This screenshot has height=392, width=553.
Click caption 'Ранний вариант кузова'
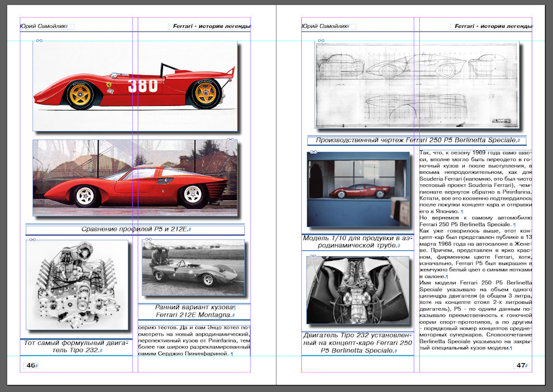pyautogui.click(x=195, y=307)
